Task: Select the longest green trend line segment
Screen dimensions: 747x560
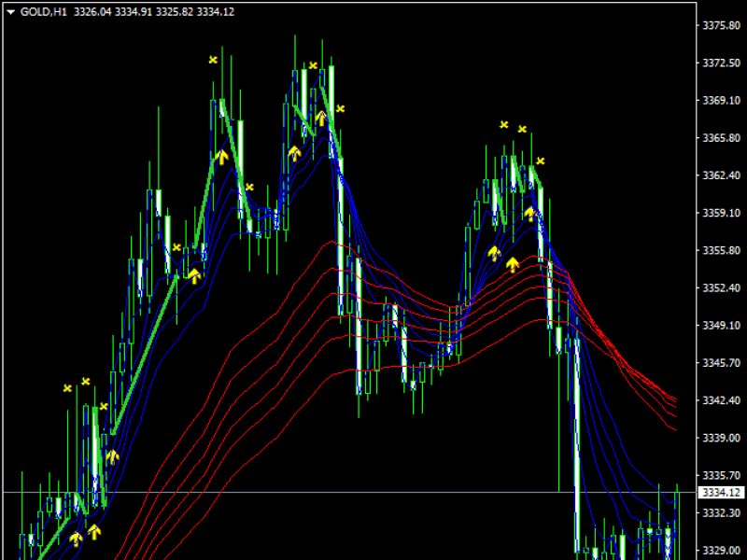Action: point(145,355)
